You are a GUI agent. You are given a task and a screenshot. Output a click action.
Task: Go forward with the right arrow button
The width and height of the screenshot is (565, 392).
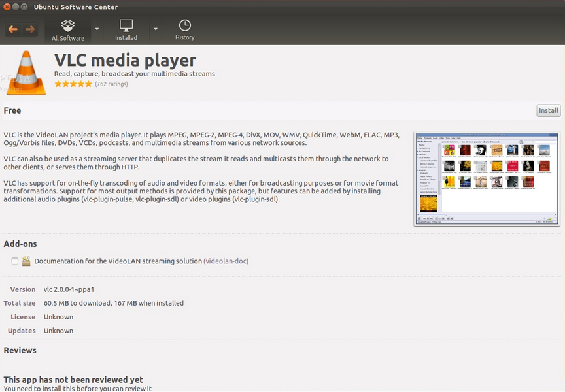point(30,29)
